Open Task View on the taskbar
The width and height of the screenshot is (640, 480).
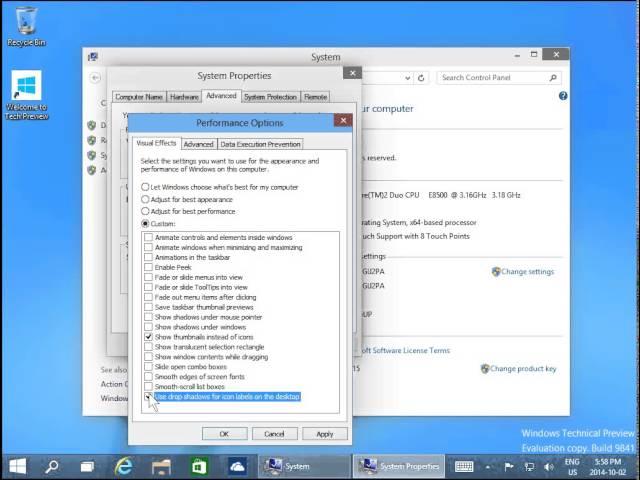[x=87, y=466]
